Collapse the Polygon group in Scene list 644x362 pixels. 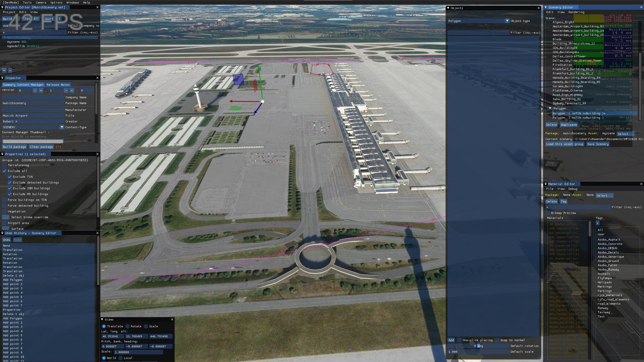click(550, 108)
